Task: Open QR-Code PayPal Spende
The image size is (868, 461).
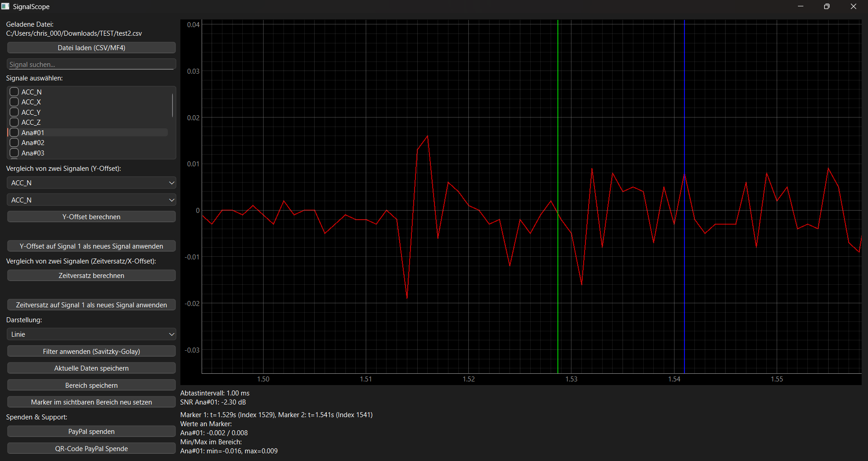Action: tap(91, 449)
